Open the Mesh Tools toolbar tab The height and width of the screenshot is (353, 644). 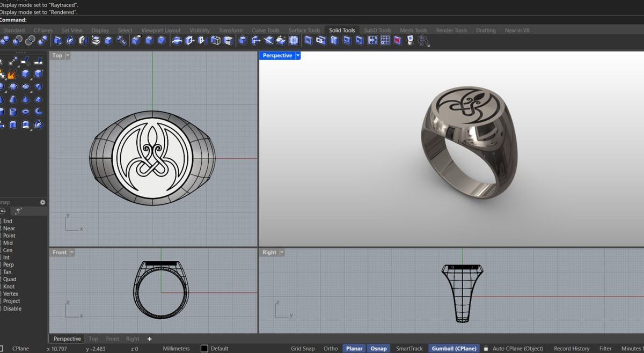tap(413, 31)
